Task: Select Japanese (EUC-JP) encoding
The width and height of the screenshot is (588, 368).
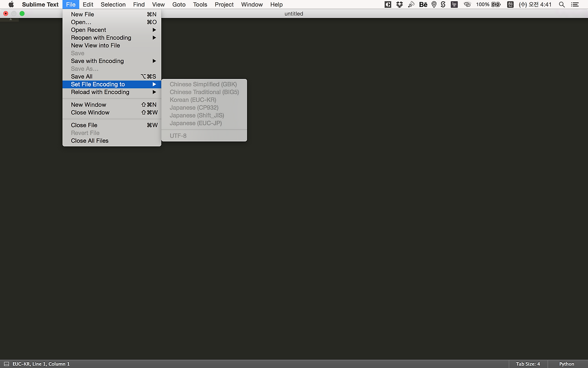Action: [204, 123]
